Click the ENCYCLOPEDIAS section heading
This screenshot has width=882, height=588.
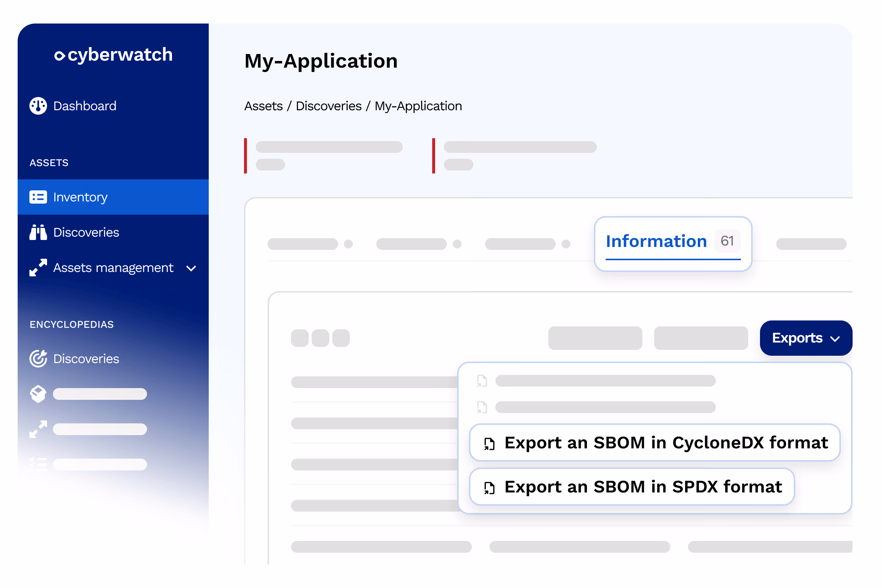tap(72, 325)
